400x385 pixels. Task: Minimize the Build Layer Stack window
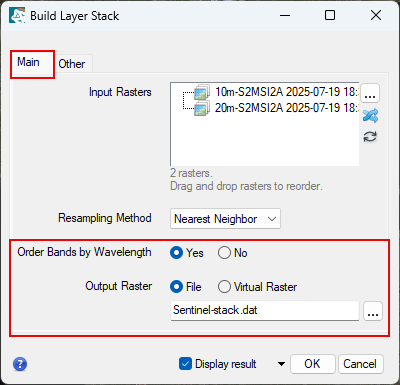285,15
